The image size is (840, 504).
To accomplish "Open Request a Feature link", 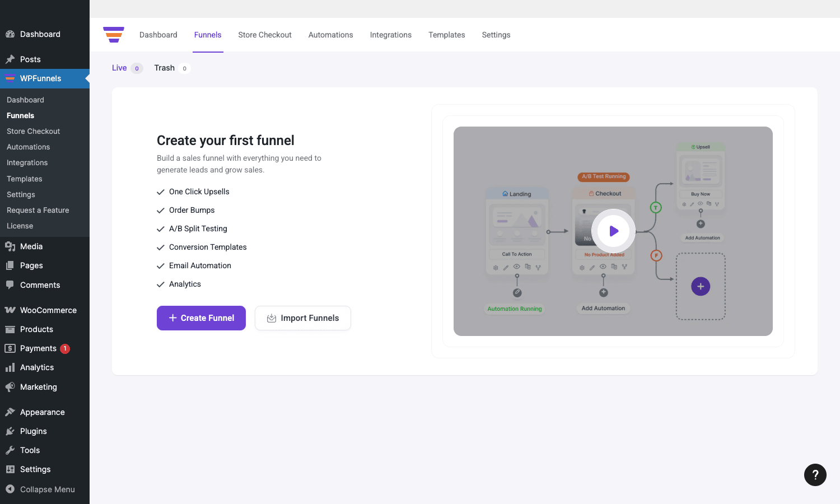I will (38, 210).
